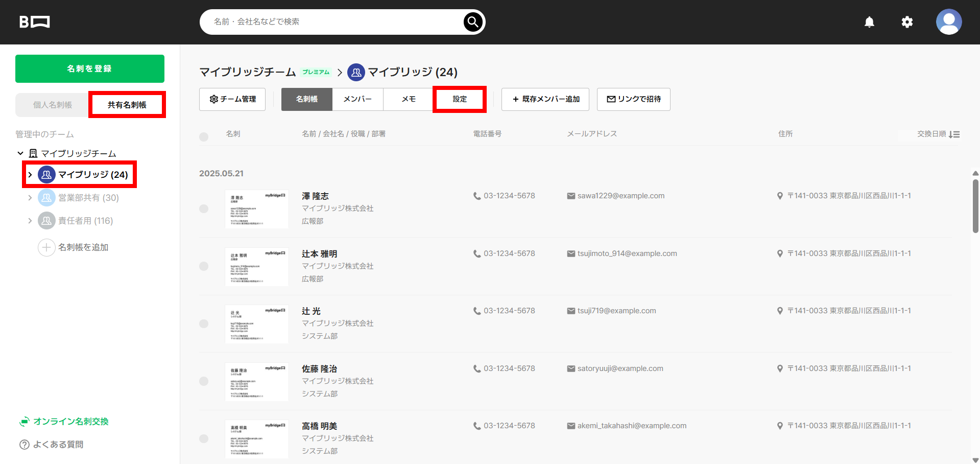This screenshot has height=464, width=980.
Task: Expand the 責任者用 (116) card book
Action: tap(30, 221)
